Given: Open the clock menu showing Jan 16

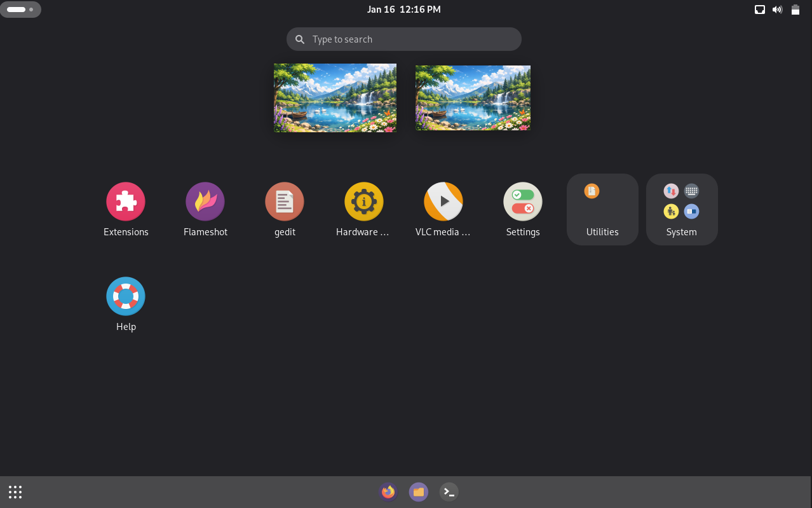Looking at the screenshot, I should click(403, 9).
